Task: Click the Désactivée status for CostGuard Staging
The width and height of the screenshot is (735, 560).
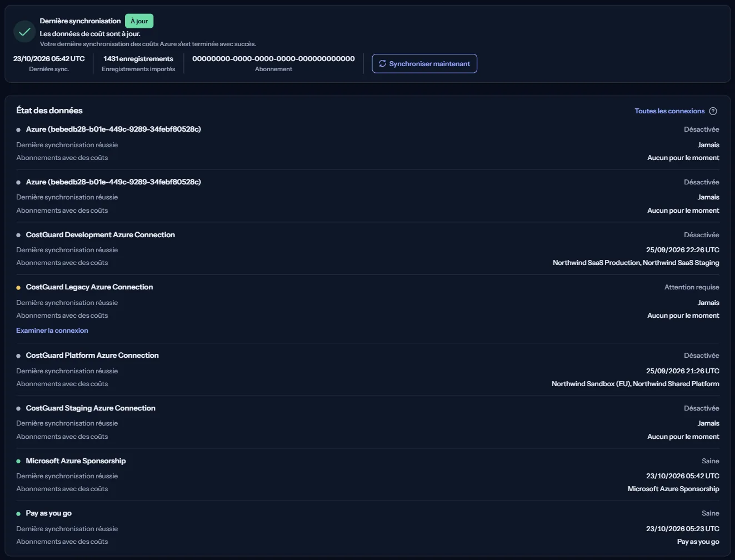Action: pos(702,408)
